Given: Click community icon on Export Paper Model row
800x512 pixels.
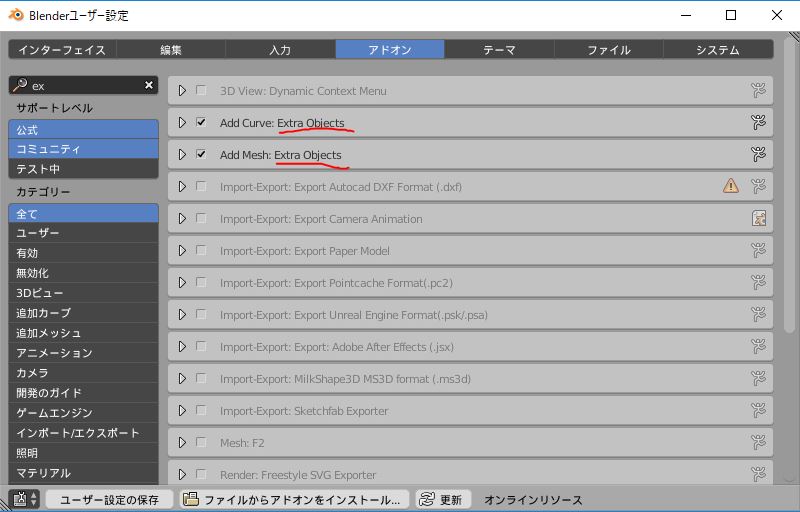Looking at the screenshot, I should point(758,251).
